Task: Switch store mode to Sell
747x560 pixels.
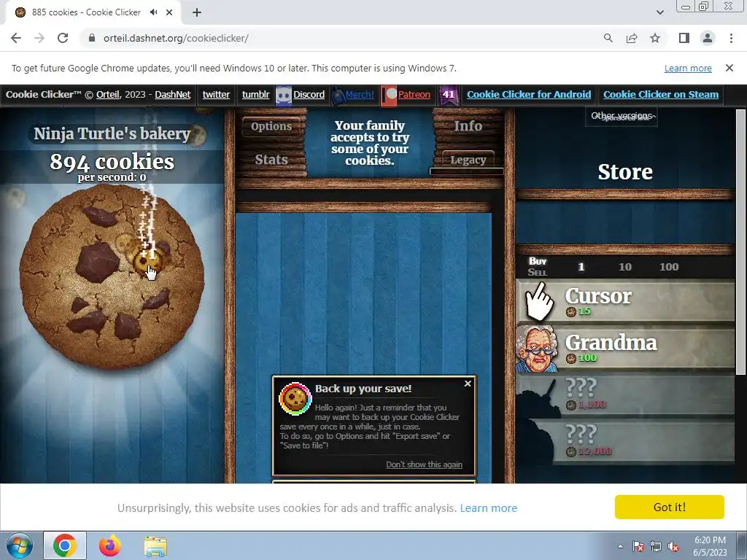Action: pos(538,273)
